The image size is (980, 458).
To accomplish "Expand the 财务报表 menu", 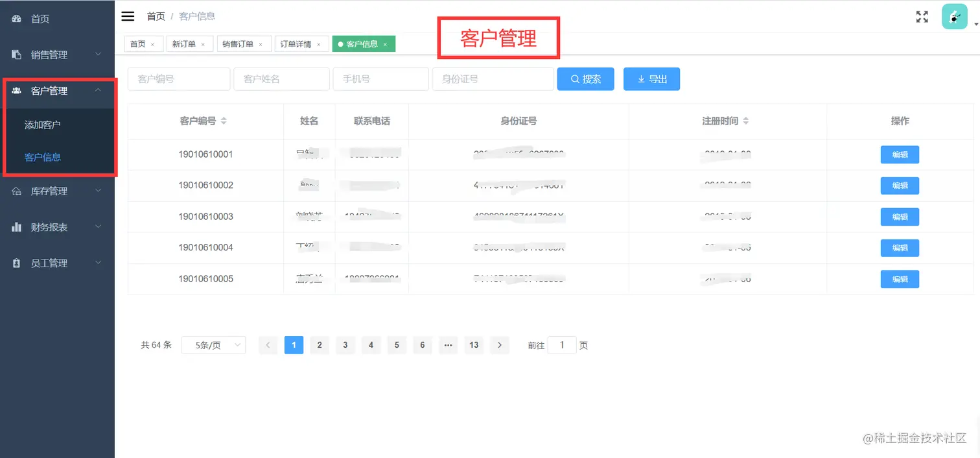I will [99, 226].
